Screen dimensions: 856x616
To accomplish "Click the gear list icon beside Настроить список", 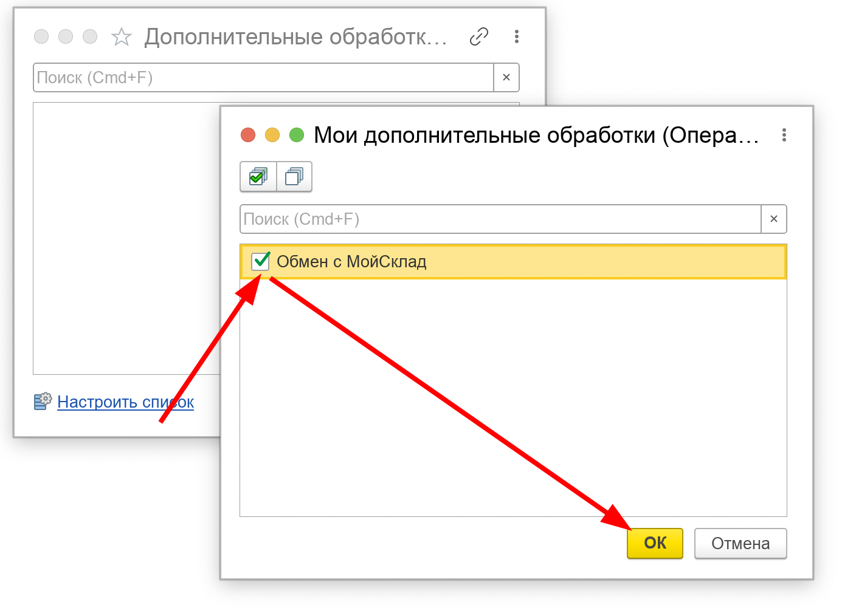I will point(43,402).
